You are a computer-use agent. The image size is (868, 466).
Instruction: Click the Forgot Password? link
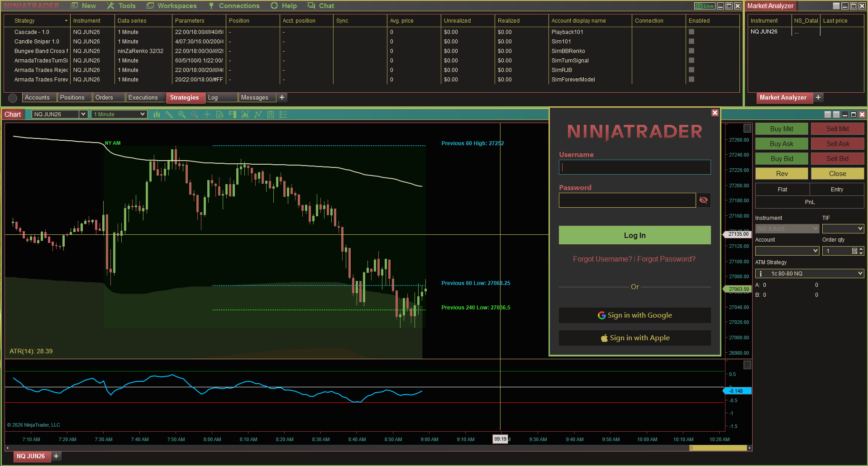[666, 259]
